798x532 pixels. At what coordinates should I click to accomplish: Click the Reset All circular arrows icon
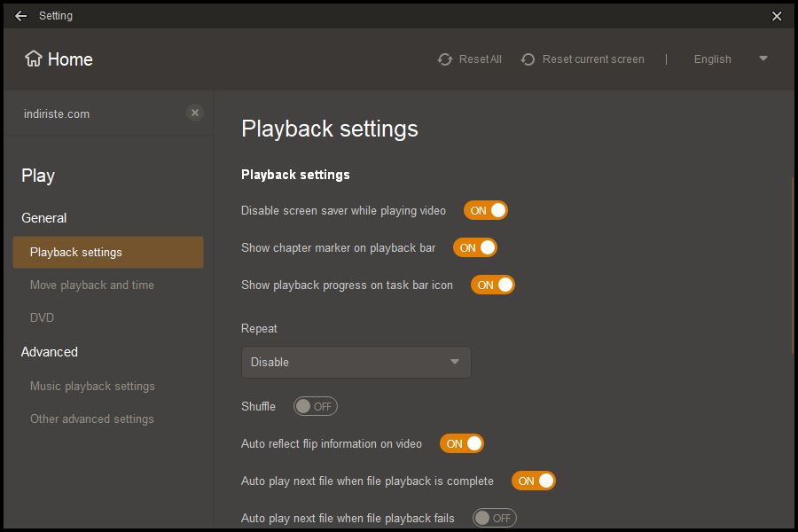[445, 59]
